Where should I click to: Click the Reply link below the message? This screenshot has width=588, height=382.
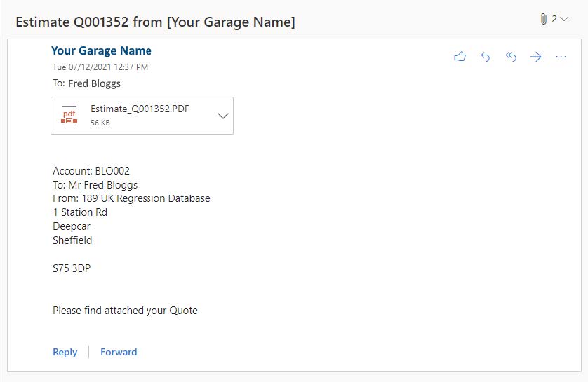coord(65,352)
